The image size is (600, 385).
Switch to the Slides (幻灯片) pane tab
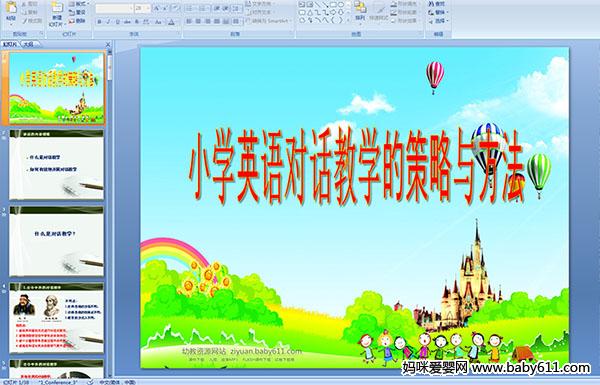(10, 44)
